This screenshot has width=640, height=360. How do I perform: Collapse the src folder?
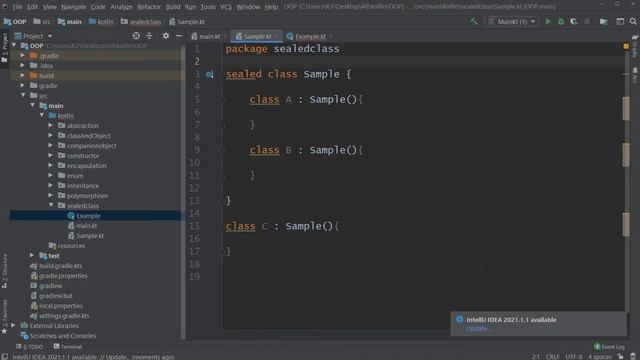point(23,95)
